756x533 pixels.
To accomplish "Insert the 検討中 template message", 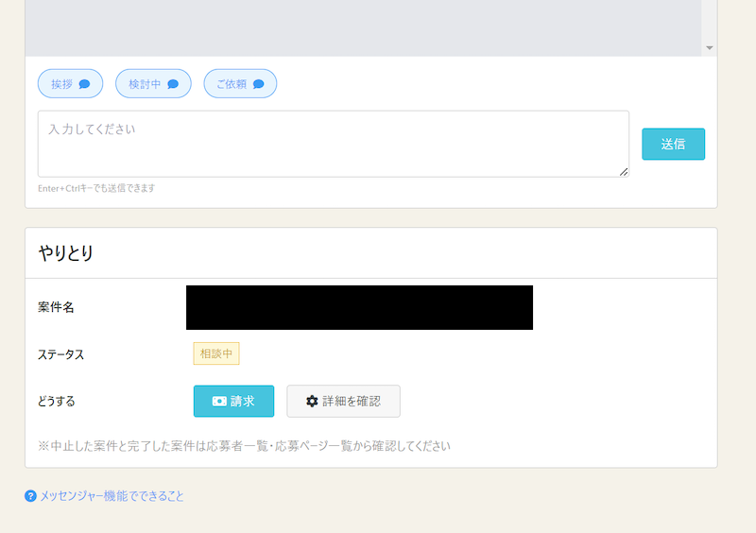I will click(x=153, y=84).
